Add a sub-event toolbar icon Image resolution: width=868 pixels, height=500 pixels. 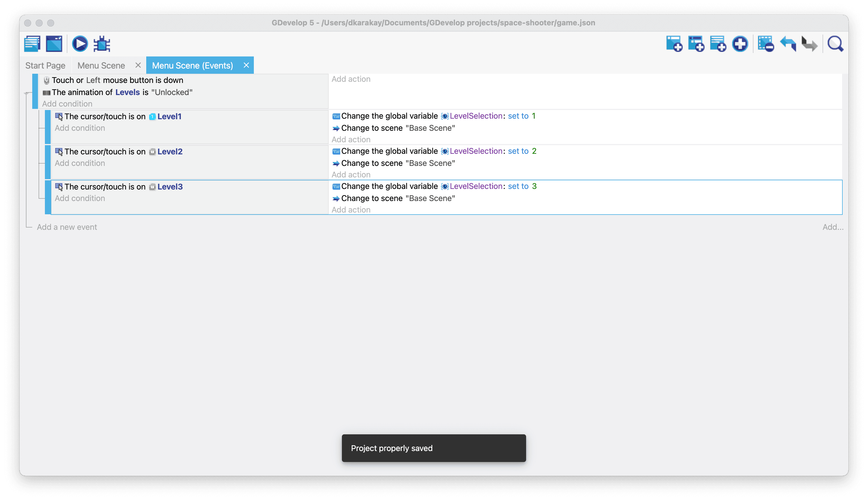tap(696, 44)
